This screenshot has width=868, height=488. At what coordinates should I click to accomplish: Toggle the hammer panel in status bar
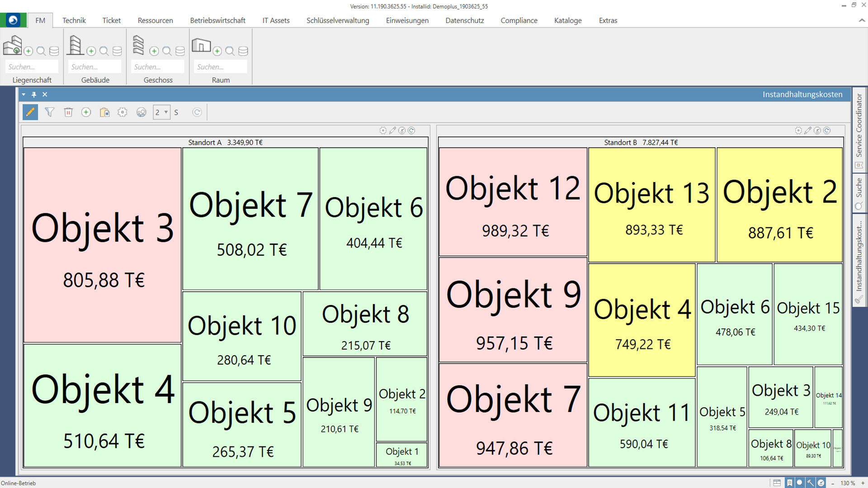pos(810,483)
